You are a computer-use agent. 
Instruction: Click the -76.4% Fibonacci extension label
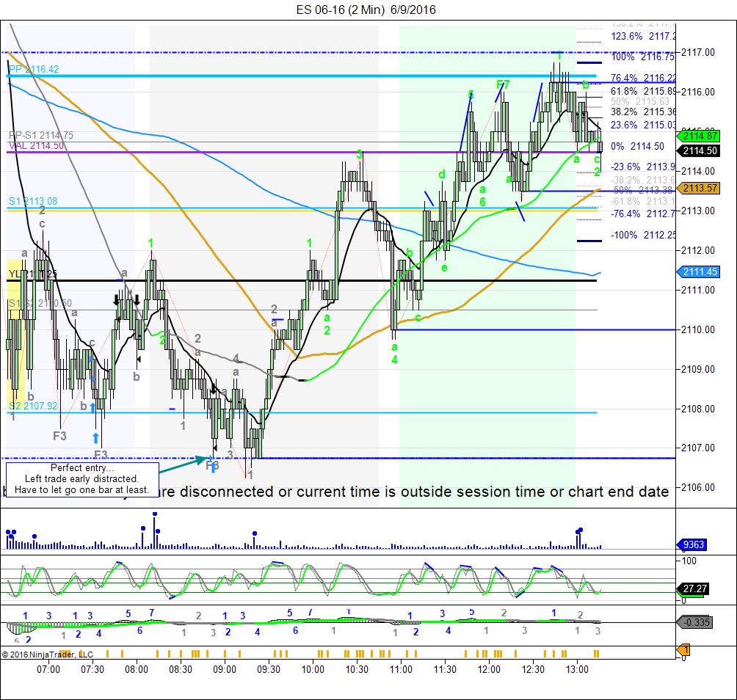pos(643,214)
